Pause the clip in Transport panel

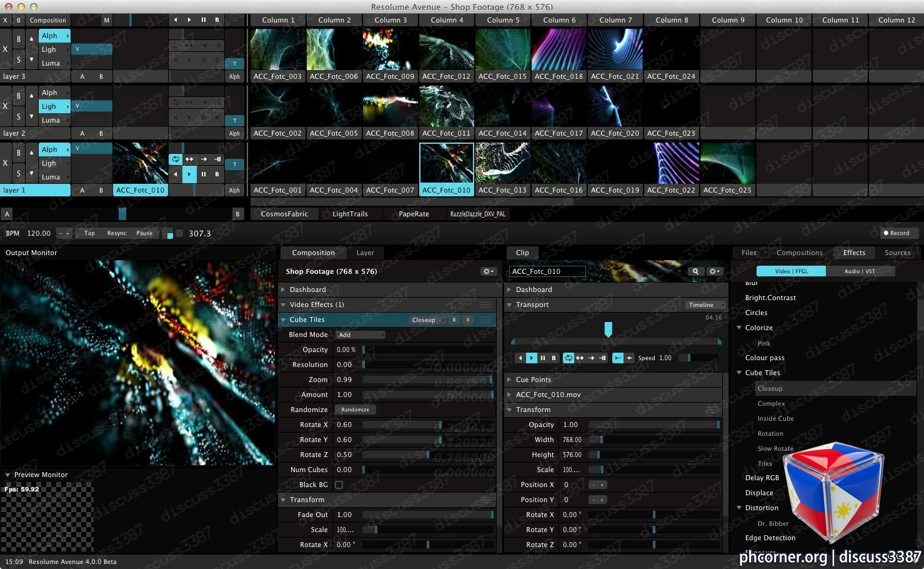(542, 358)
